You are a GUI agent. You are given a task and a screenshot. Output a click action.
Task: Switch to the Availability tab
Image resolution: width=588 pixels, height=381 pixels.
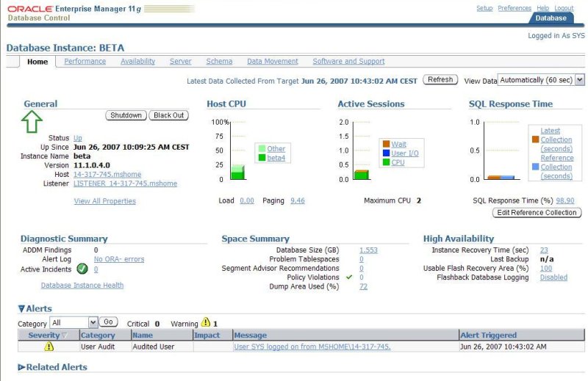point(137,61)
